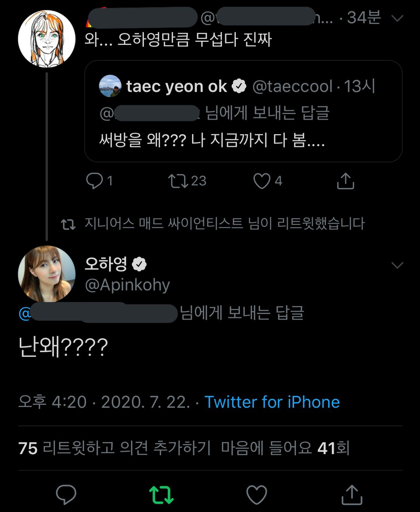Open taec yeon ok's small avatar
The width and height of the screenshot is (420, 512).
[110, 86]
